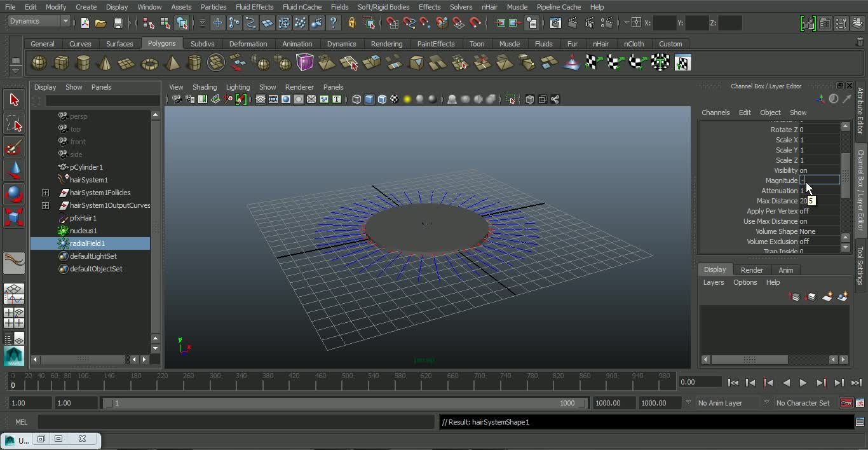The image size is (868, 450).
Task: Click the MEL command line input
Action: pyautogui.click(x=236, y=421)
